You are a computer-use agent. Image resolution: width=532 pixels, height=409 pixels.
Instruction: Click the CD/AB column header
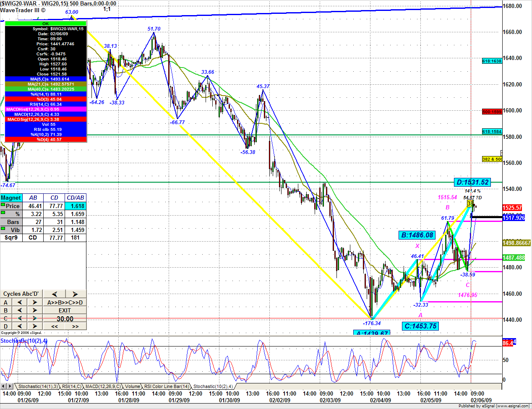point(76,198)
